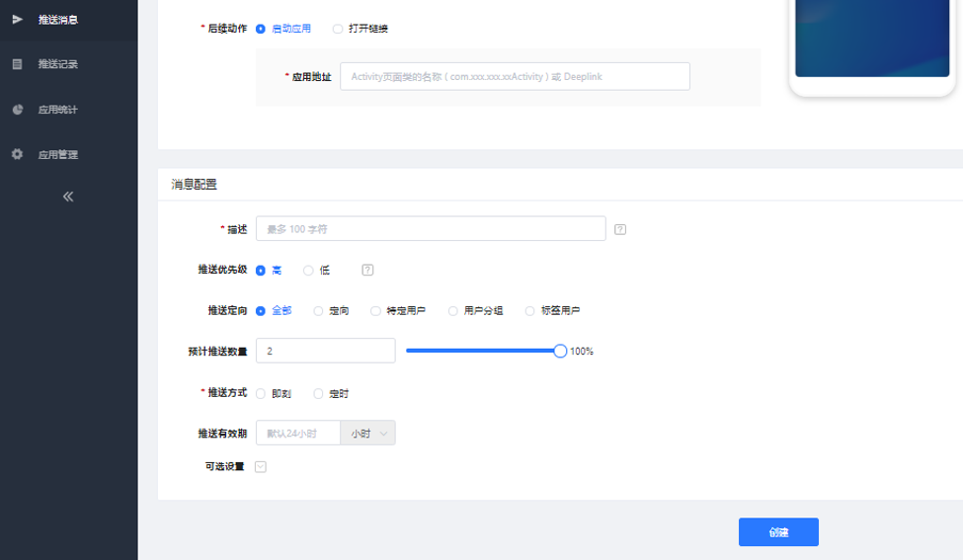Image resolution: width=963 pixels, height=560 pixels.
Task: Click the 推送消息 paper-plane icon in sidebar
Action: coord(17,20)
